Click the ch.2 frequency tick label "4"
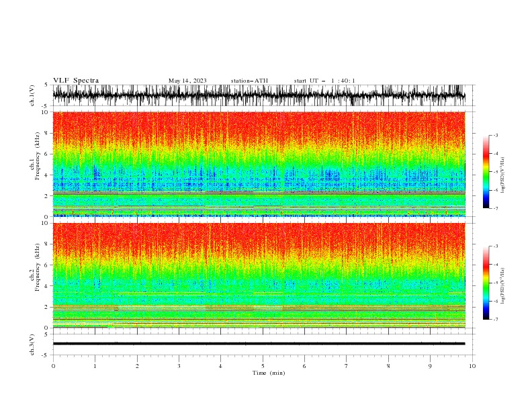Image resolution: width=532 pixels, height=411 pixels. point(47,286)
